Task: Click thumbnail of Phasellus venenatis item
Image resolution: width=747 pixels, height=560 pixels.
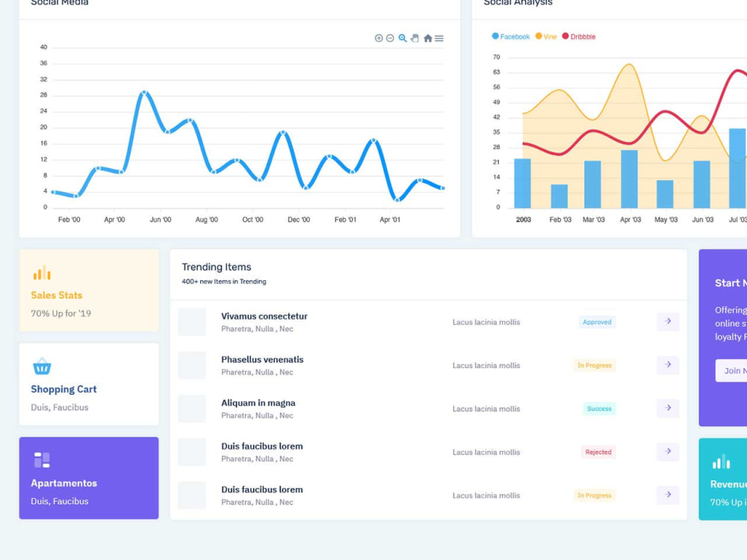Action: pos(192,365)
